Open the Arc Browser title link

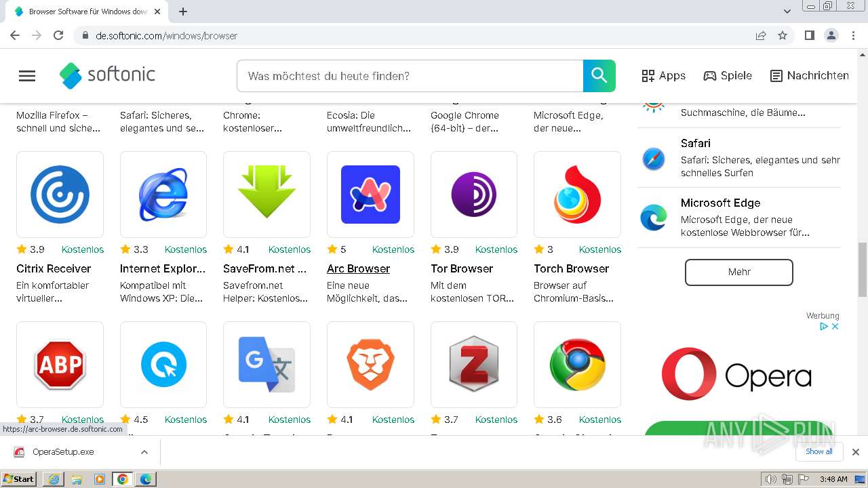pyautogui.click(x=358, y=268)
